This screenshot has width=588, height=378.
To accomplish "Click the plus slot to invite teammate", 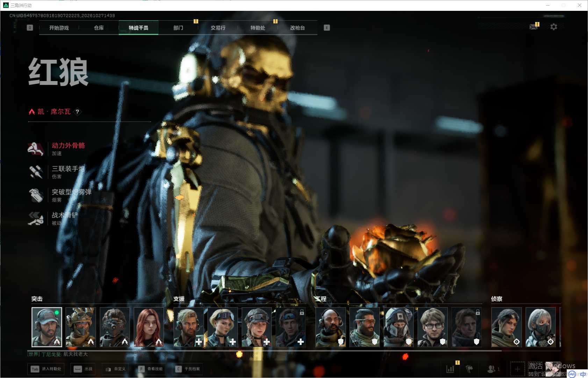I will coord(518,369).
